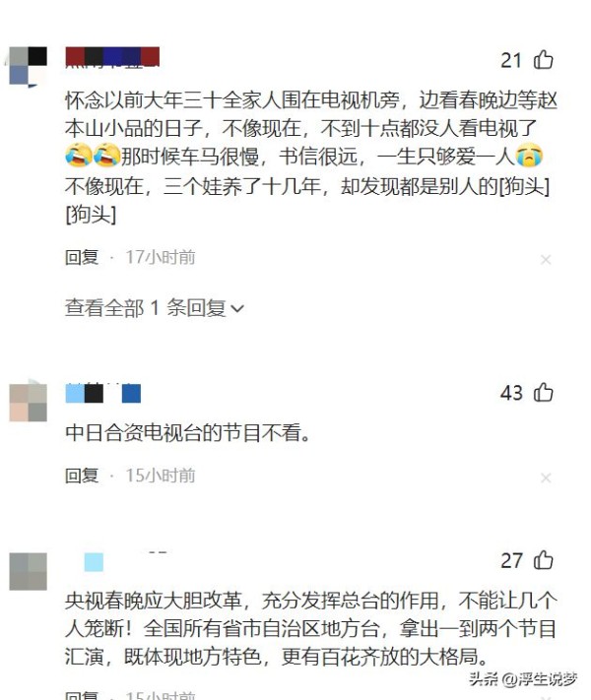This screenshot has width=591, height=700.
Task: Click the 头条 @浮生说梦 watermark
Action: click(523, 679)
